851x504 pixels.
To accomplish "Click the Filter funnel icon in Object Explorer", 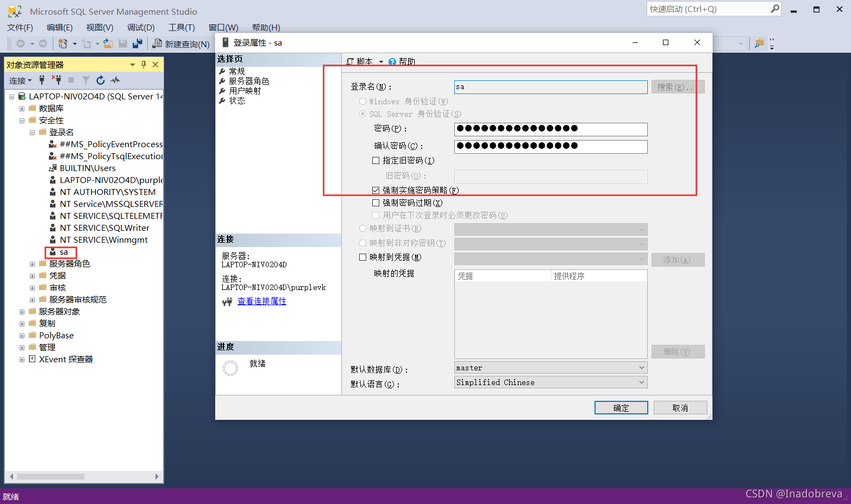I will coord(86,80).
